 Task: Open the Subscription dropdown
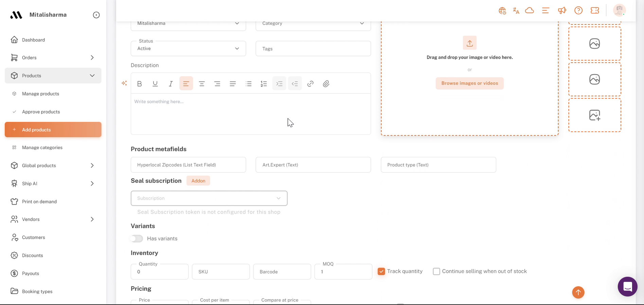209,198
